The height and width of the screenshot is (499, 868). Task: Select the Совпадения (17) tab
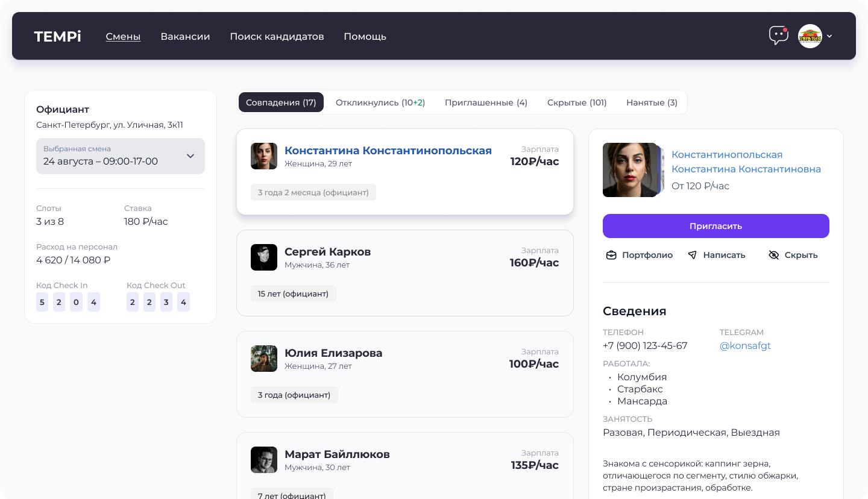281,102
